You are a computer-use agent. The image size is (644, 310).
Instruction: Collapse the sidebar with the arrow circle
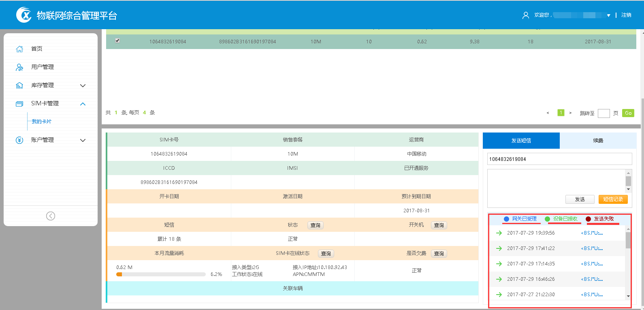[x=51, y=216]
